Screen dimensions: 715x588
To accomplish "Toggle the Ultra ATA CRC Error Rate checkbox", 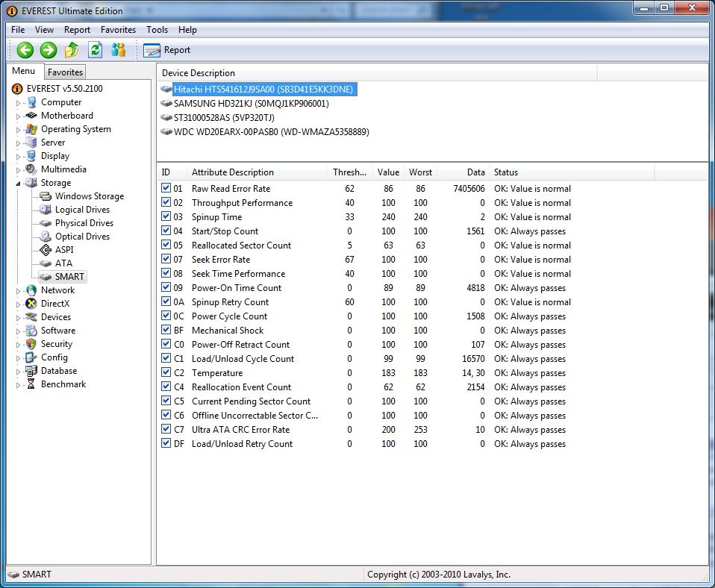I will [x=166, y=428].
